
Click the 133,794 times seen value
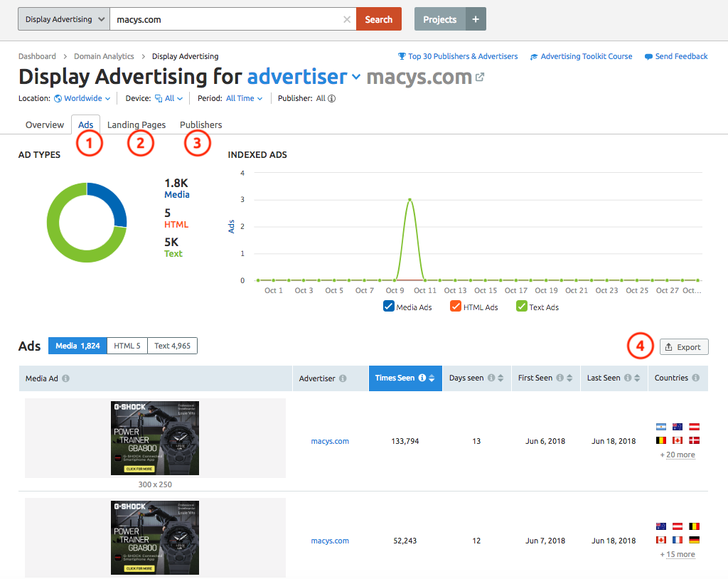(x=405, y=441)
